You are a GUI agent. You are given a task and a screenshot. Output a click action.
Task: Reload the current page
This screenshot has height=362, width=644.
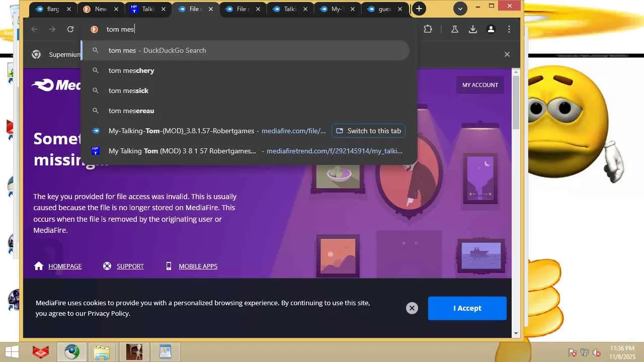[70, 29]
